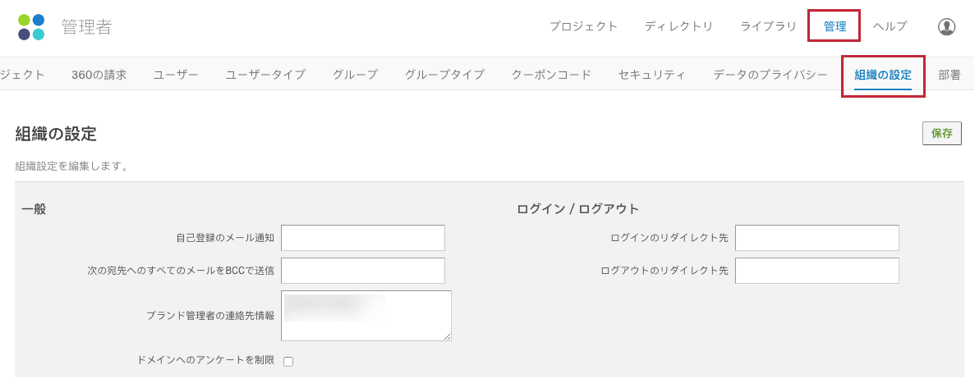The image size is (974, 377).
Task: Open the ユーザータイプ tab
Action: tap(265, 75)
